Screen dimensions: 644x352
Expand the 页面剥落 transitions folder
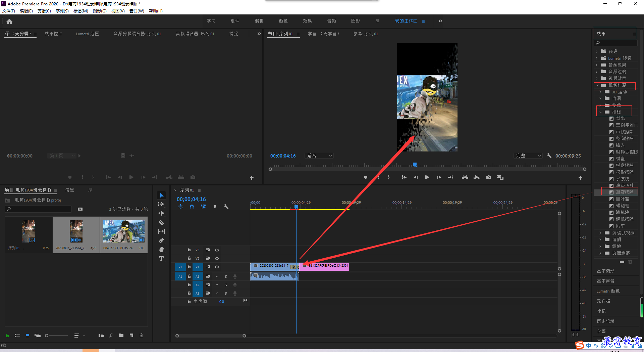600,253
